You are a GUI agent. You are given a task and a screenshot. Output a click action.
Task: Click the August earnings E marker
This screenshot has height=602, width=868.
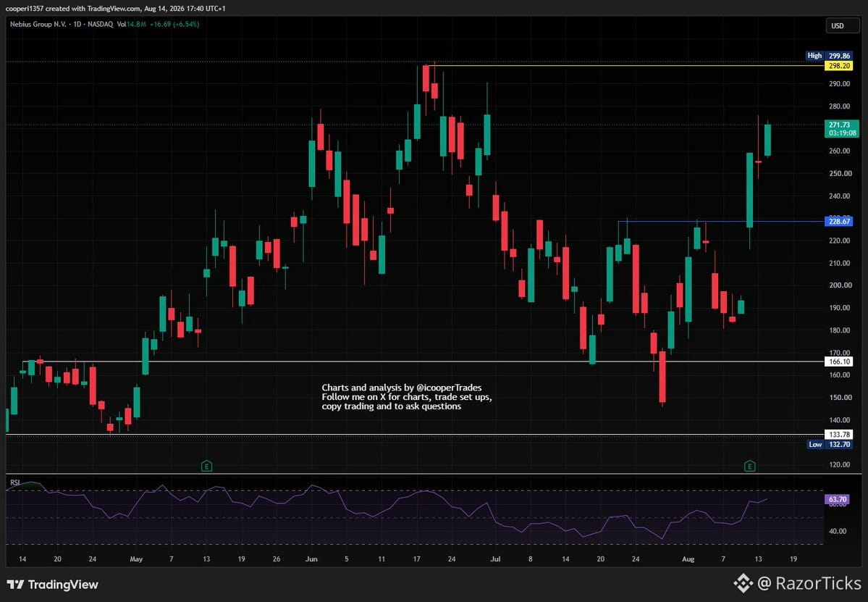[x=749, y=466]
